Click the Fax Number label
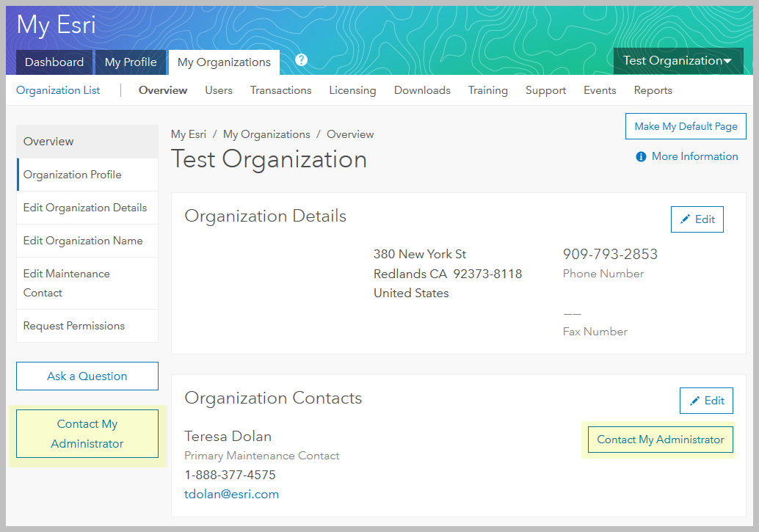 point(595,332)
